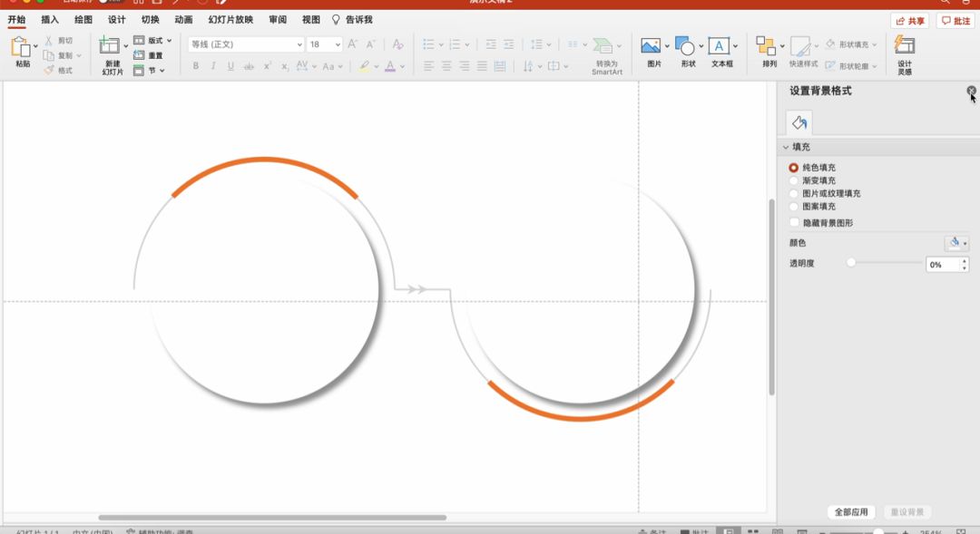Decrease list indent level
This screenshot has width=980, height=534.
tap(491, 44)
